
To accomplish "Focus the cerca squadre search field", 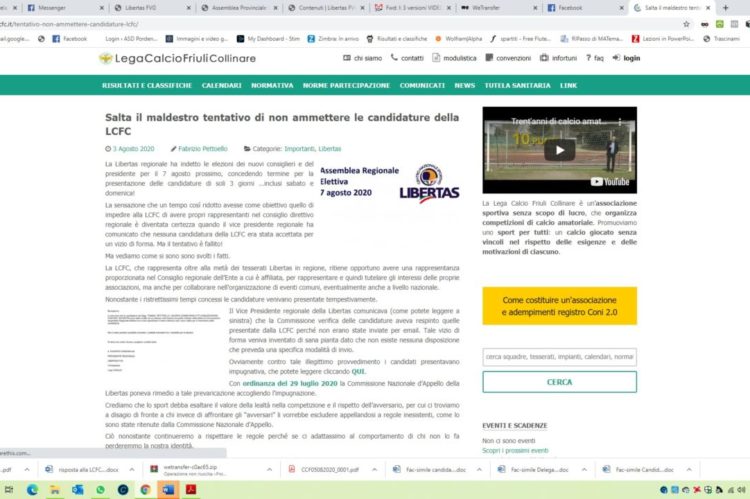I will pyautogui.click(x=560, y=357).
